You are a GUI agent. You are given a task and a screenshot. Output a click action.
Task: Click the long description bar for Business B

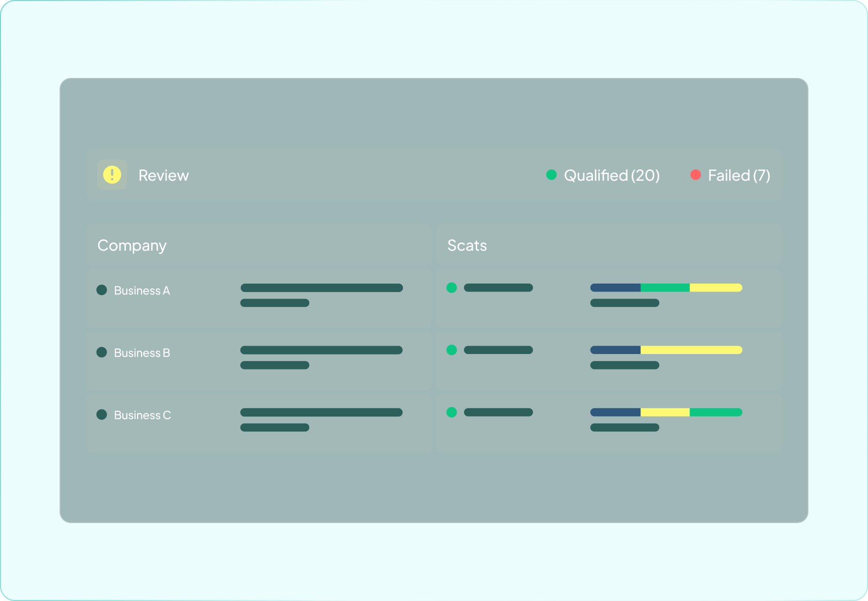click(x=321, y=350)
